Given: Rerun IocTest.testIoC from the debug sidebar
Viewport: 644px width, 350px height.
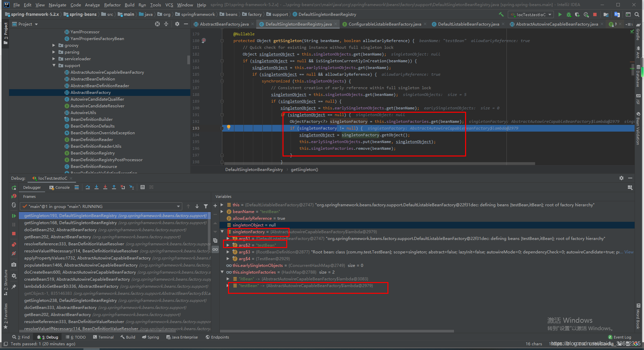Looking at the screenshot, I should click(x=14, y=187).
